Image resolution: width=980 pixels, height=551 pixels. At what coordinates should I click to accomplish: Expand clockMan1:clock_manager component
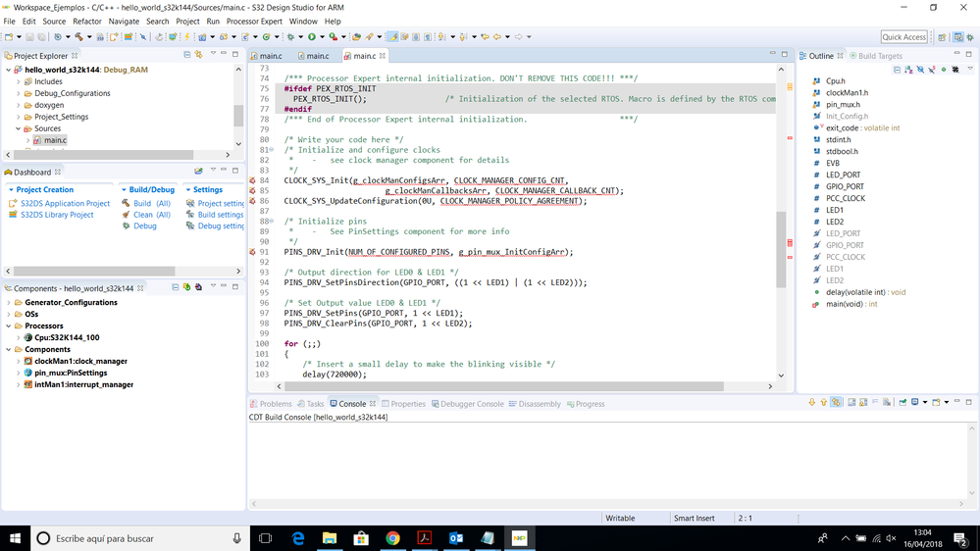(x=18, y=361)
